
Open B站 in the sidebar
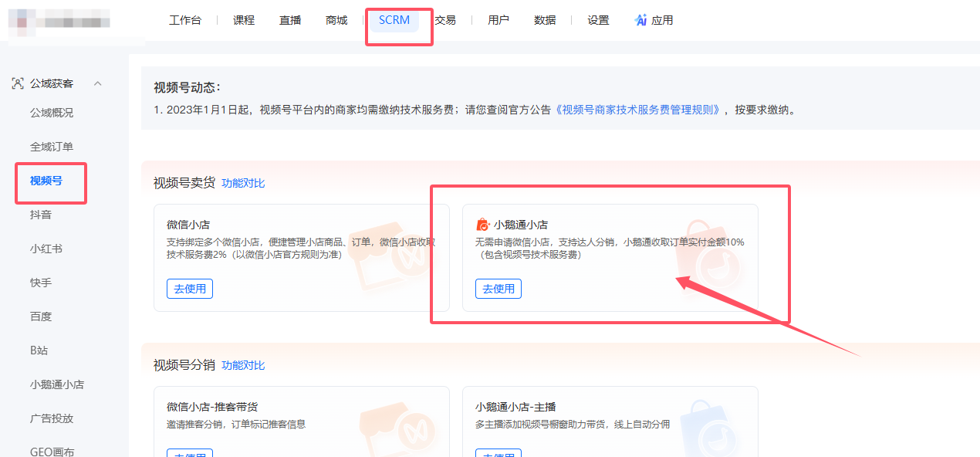click(x=39, y=350)
